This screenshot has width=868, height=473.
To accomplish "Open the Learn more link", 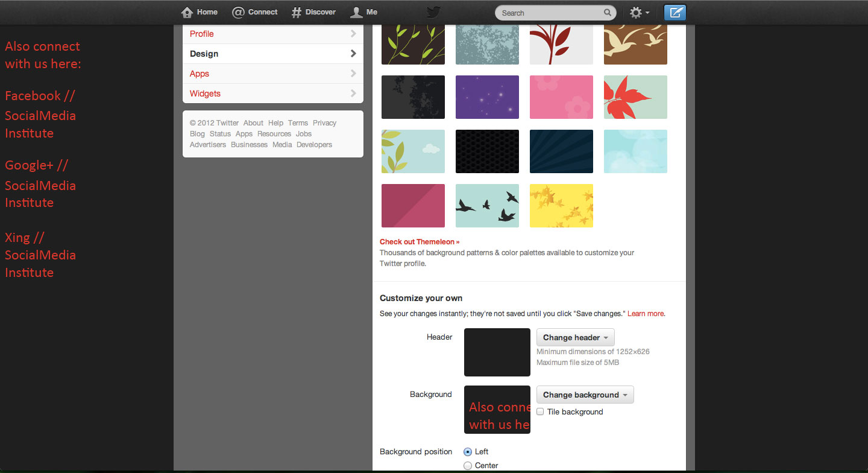I will (646, 314).
